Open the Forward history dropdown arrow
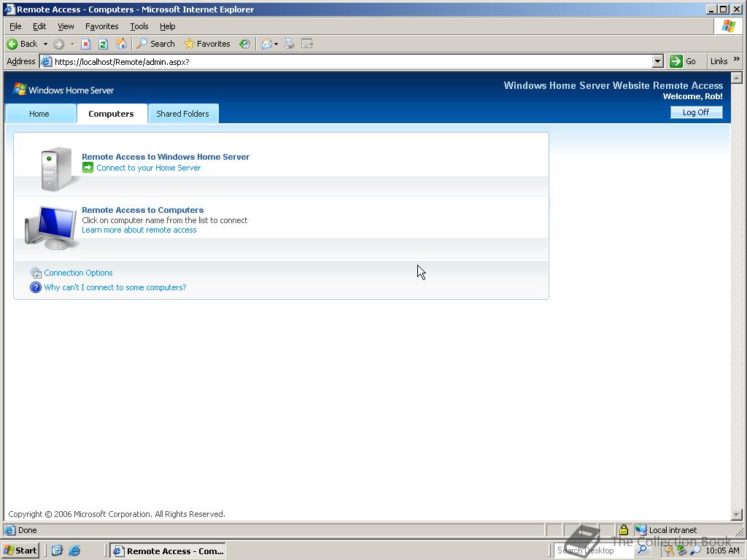Viewport: 747px width, 560px height. point(72,44)
